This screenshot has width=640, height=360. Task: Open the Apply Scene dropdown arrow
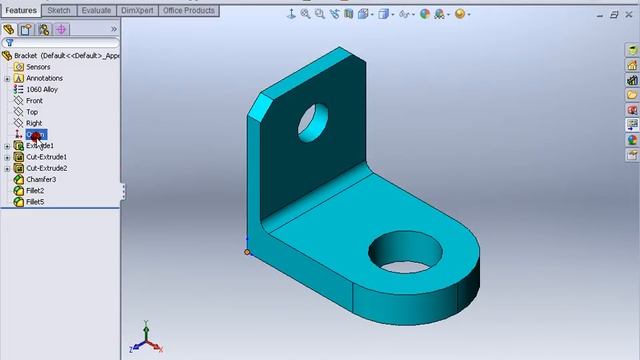(448, 15)
